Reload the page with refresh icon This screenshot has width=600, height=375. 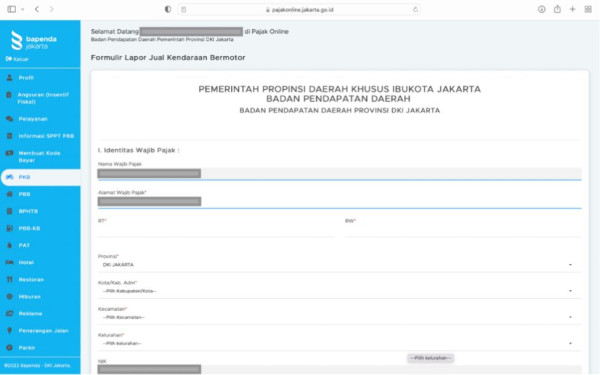pyautogui.click(x=415, y=10)
